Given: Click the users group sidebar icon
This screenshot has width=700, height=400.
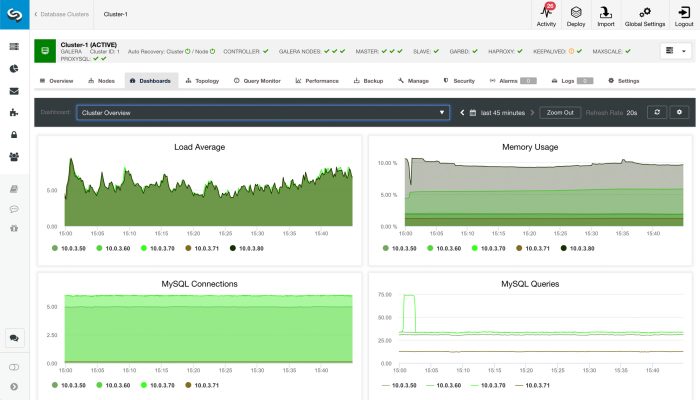Looking at the screenshot, I should point(14,156).
